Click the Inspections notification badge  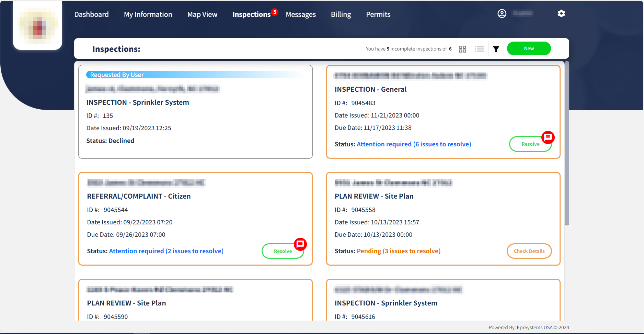point(275,12)
